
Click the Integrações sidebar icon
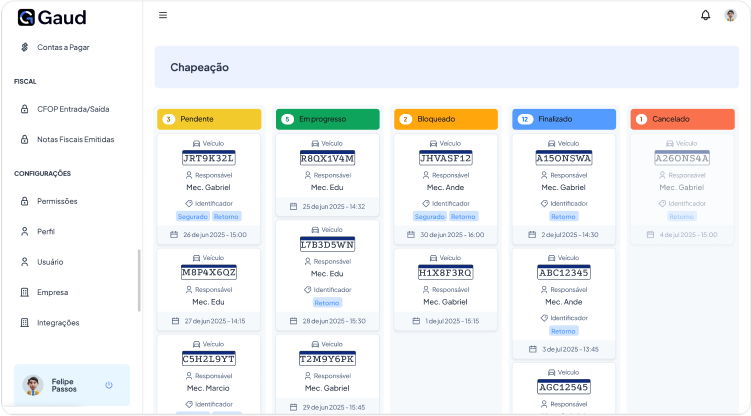click(x=25, y=323)
